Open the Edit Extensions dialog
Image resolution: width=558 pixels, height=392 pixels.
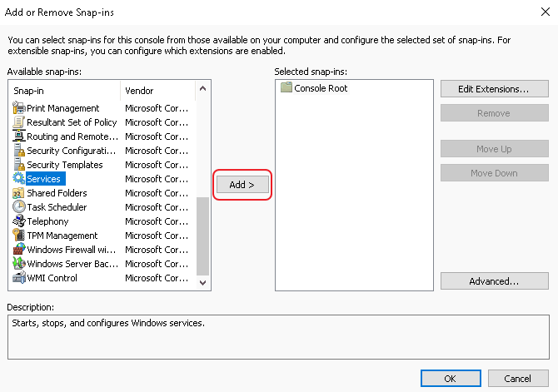[494, 89]
